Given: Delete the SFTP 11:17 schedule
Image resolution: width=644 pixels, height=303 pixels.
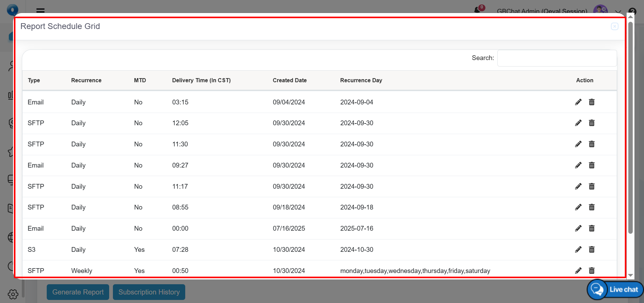Looking at the screenshot, I should tap(592, 186).
